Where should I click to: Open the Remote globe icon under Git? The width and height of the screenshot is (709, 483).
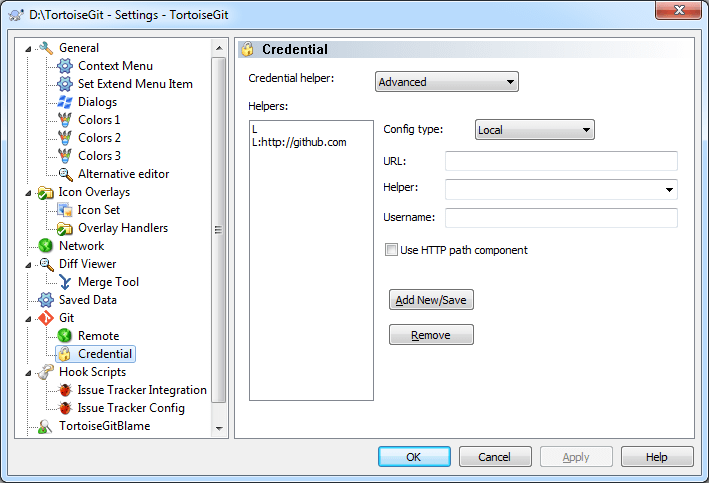tap(65, 336)
